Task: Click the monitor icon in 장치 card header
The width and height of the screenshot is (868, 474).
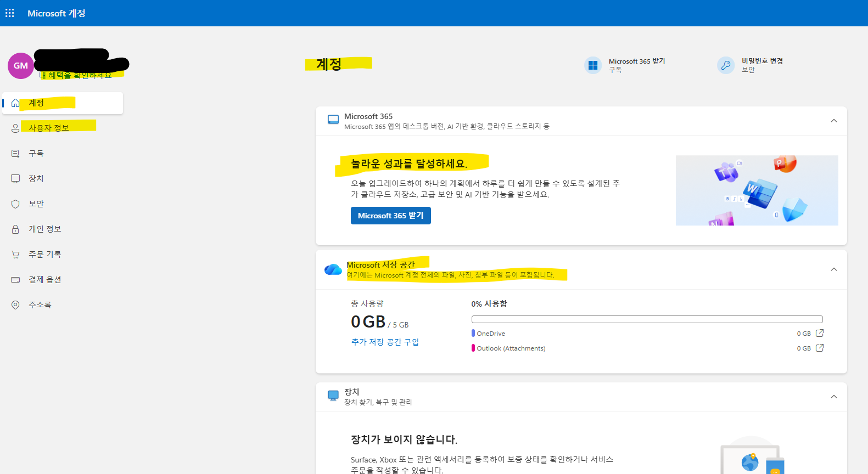Action: coord(333,396)
